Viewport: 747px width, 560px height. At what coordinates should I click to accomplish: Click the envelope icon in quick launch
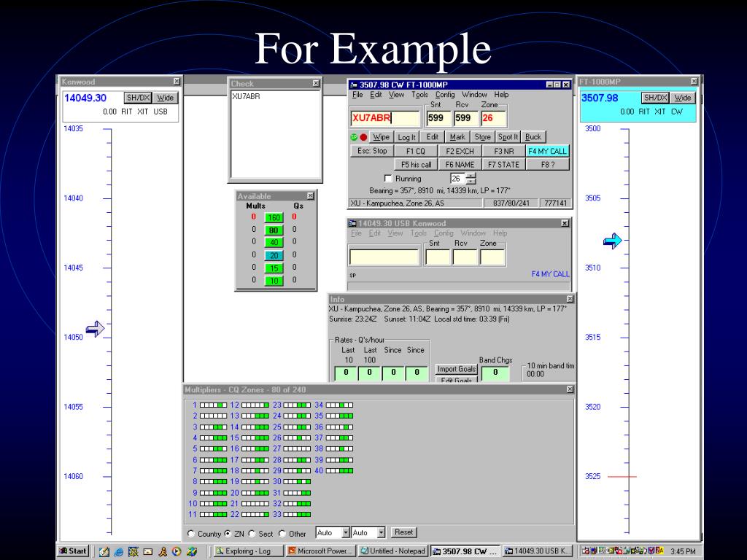147,551
